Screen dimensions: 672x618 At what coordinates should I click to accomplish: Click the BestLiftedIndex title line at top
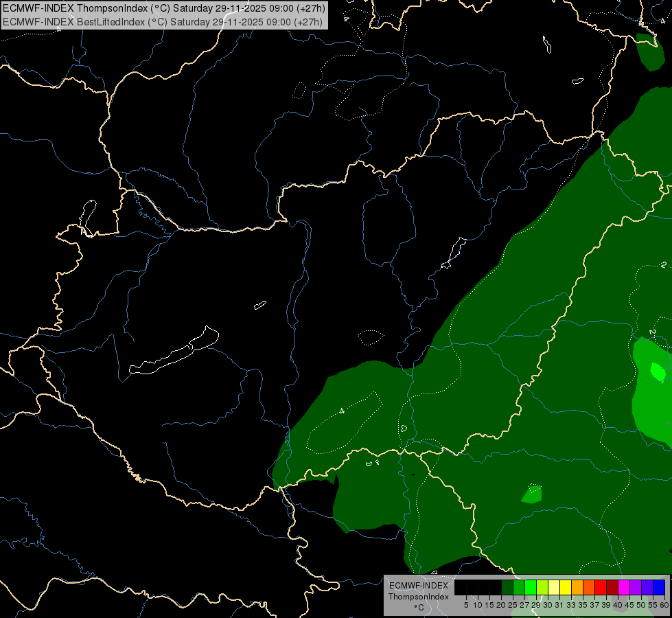coord(163,22)
